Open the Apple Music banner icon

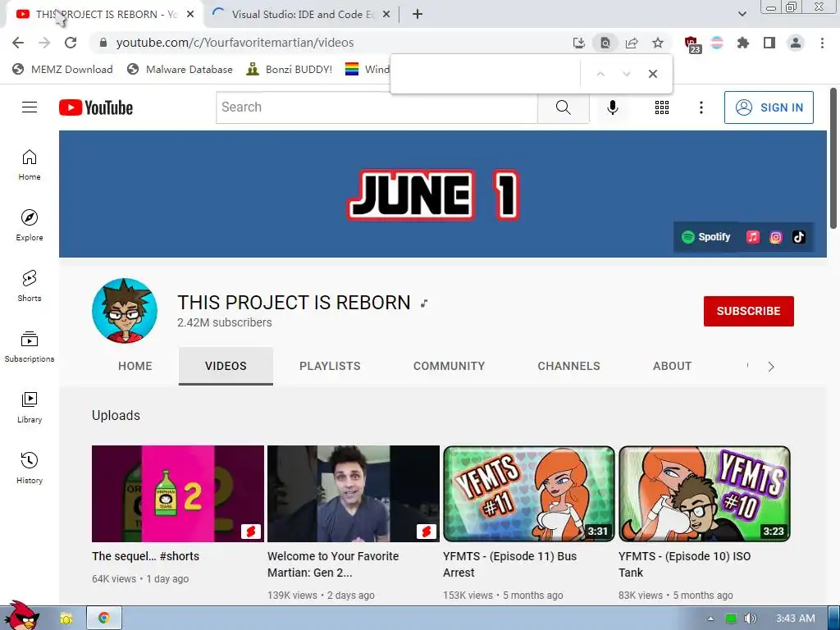click(753, 237)
